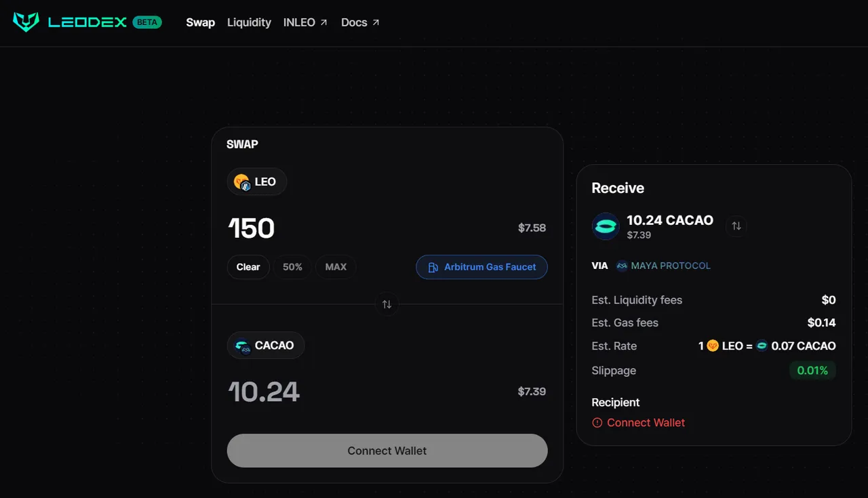
Task: Click the SWAP heading text
Action: point(242,144)
